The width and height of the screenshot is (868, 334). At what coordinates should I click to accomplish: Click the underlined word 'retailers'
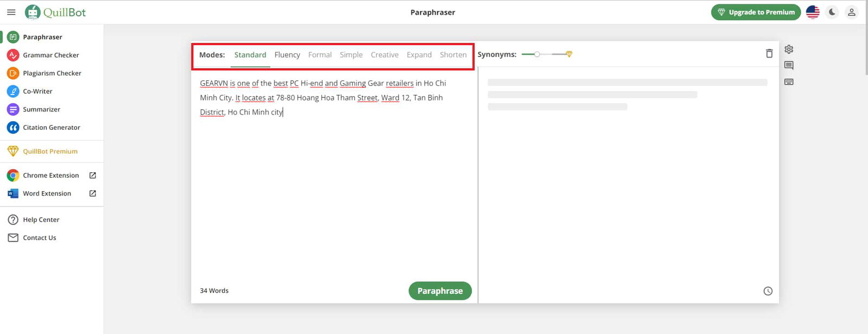pos(400,83)
